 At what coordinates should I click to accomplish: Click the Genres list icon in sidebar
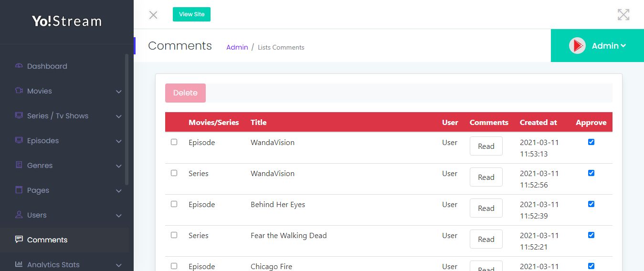19,165
